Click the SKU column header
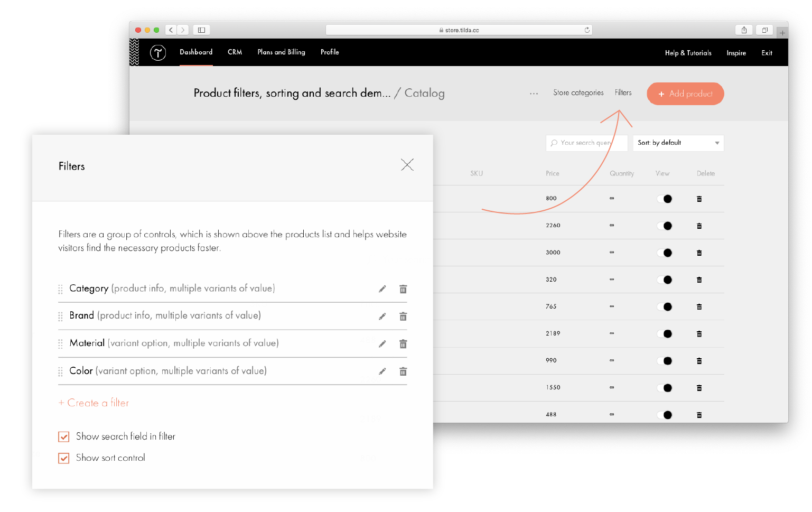812x512 pixels. point(477,173)
